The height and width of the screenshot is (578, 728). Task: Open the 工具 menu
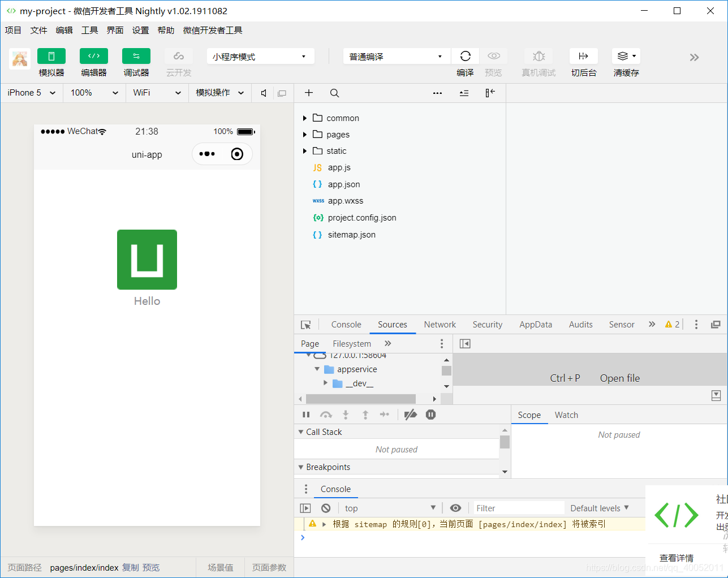point(89,31)
